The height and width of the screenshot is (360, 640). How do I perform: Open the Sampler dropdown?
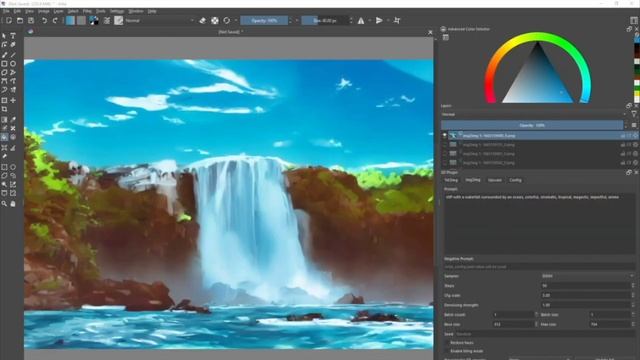(x=587, y=276)
